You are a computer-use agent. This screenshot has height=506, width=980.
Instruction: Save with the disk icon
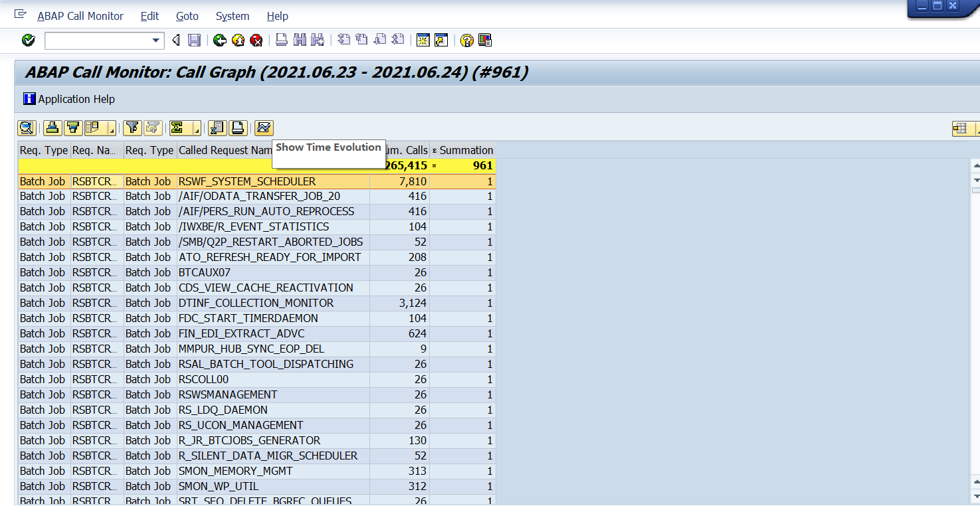click(193, 40)
